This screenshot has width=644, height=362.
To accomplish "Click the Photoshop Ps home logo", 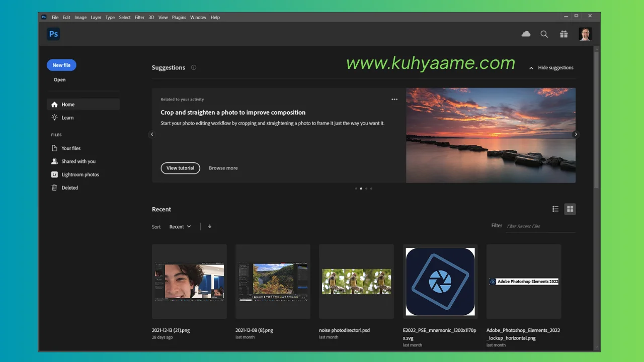I will 53,34.
